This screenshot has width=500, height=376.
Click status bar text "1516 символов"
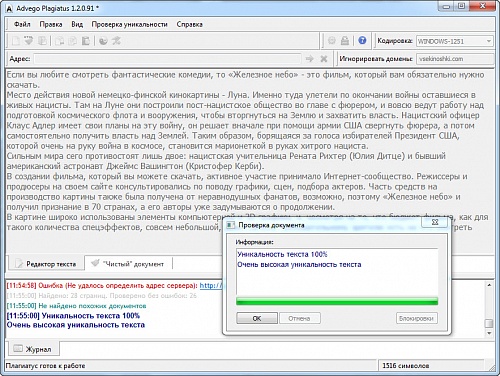[405, 366]
